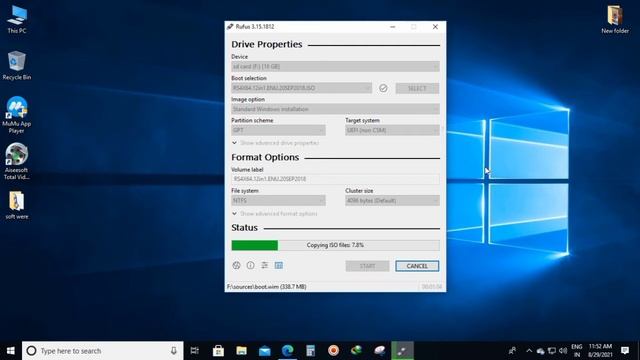Screen dimensions: 640x360
Task: Open the People icon in system tray
Action: (x=512, y=351)
